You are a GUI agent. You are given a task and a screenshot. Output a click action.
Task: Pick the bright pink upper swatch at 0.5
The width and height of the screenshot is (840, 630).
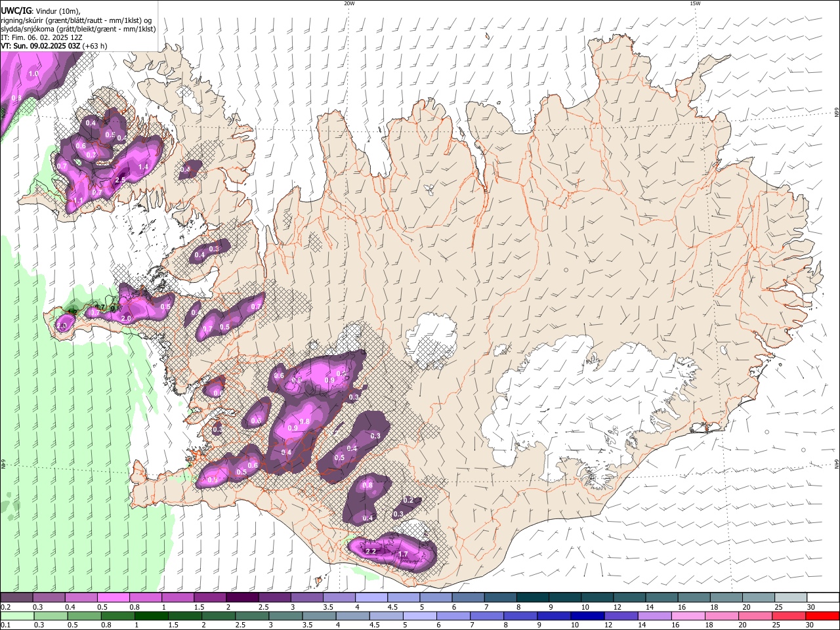(113, 598)
